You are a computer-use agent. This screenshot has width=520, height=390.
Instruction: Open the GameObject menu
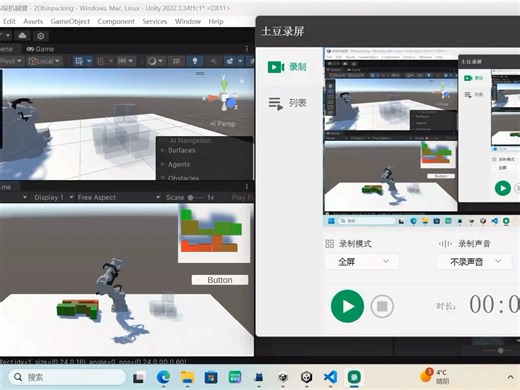tap(70, 21)
